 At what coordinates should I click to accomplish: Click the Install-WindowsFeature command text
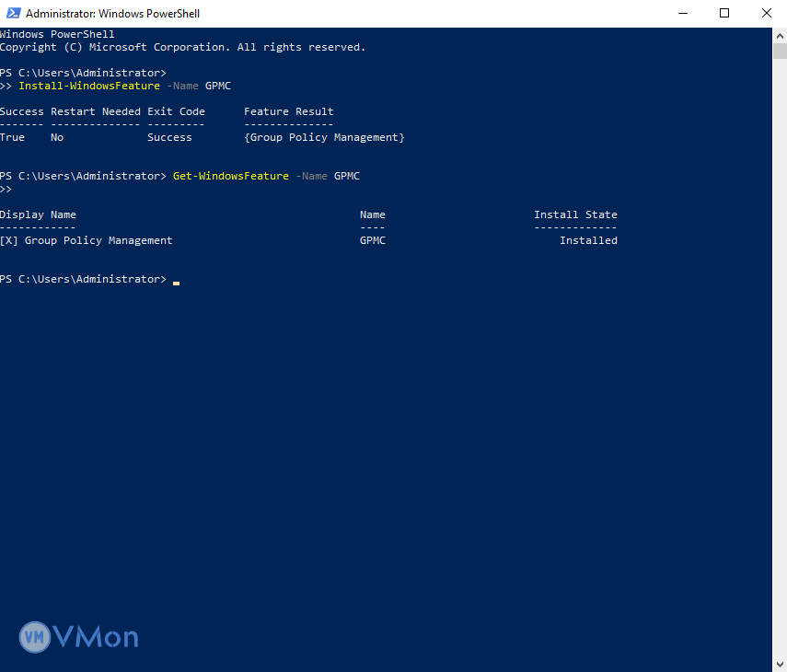pos(89,86)
